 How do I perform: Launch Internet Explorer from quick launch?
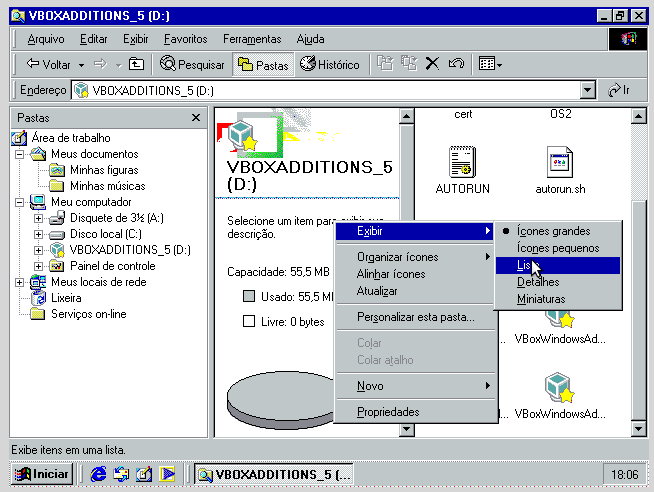[x=98, y=474]
